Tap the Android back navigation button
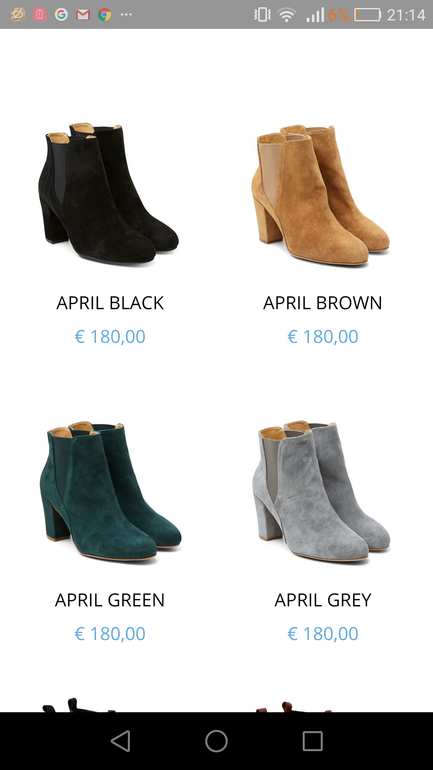 (x=121, y=741)
